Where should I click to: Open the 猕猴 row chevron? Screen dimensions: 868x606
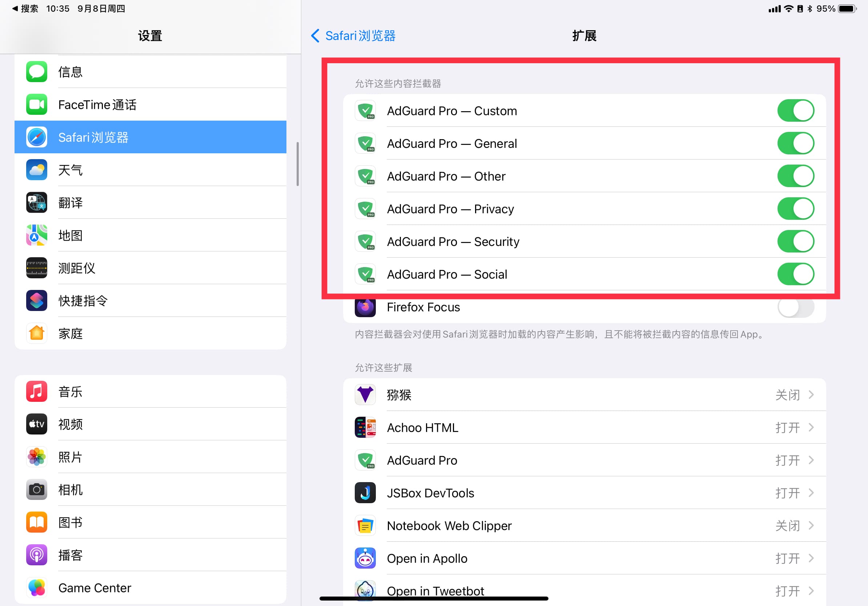[811, 395]
